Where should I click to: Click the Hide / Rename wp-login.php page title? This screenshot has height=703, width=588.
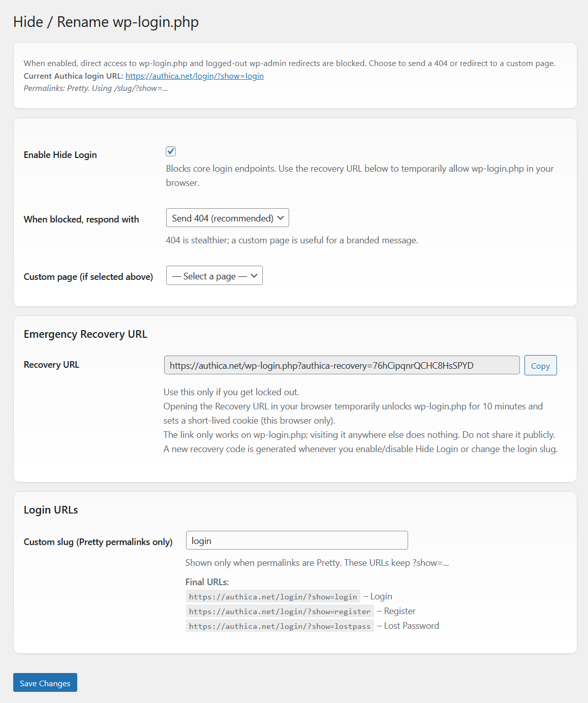pyautogui.click(x=106, y=22)
